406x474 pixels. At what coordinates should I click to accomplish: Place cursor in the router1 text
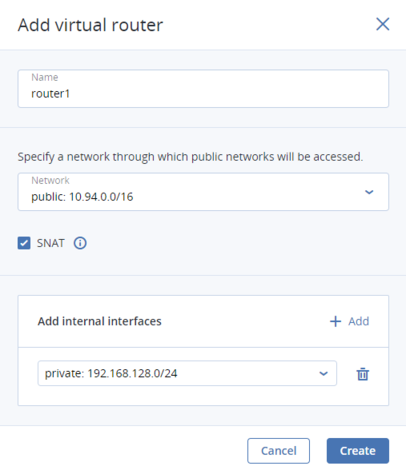(50, 94)
